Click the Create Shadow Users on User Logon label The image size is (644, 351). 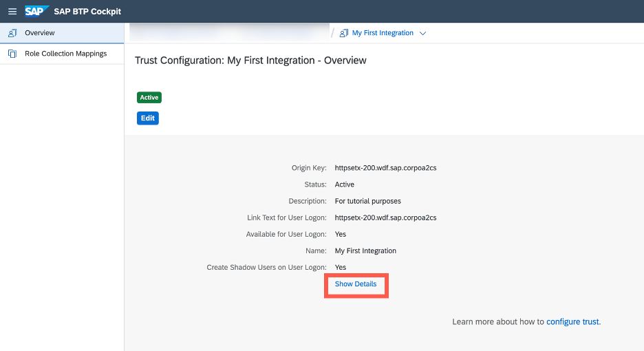266,267
